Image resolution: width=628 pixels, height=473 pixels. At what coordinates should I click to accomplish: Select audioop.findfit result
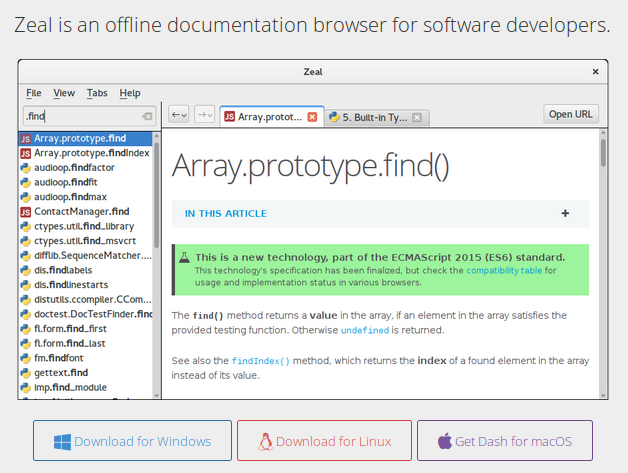pos(86,183)
